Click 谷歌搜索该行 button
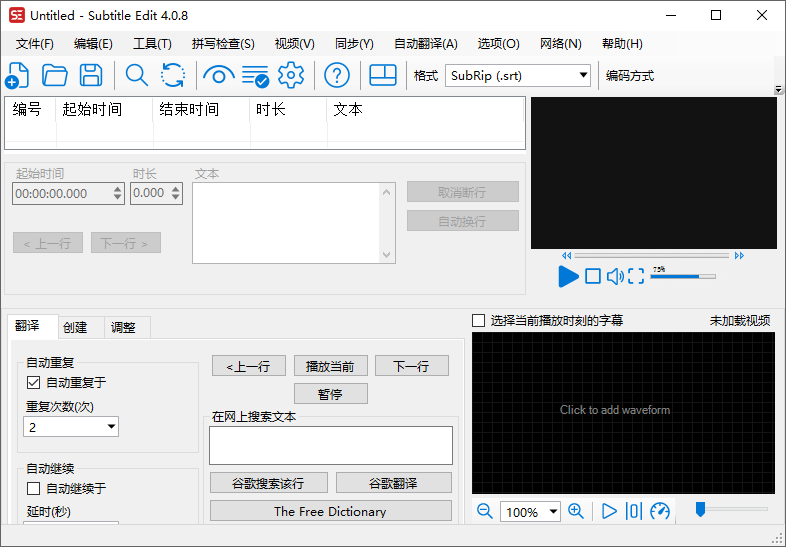The height and width of the screenshot is (547, 786). click(269, 483)
